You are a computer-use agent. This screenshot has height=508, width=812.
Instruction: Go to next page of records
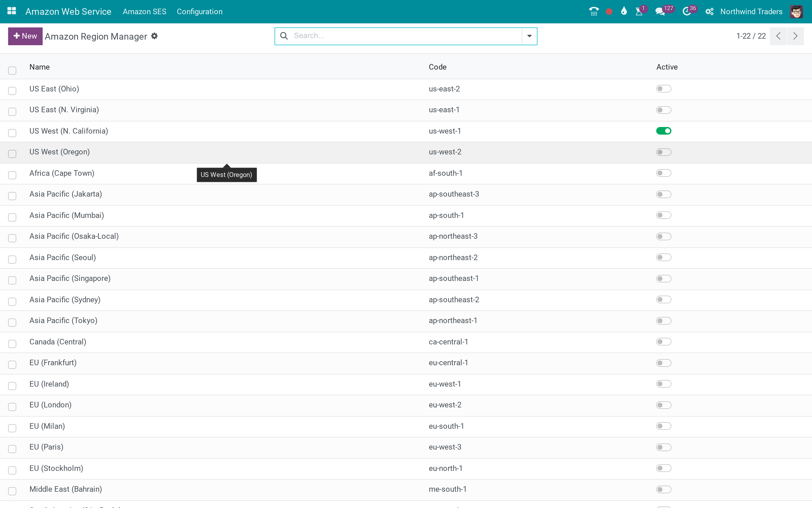(x=795, y=36)
